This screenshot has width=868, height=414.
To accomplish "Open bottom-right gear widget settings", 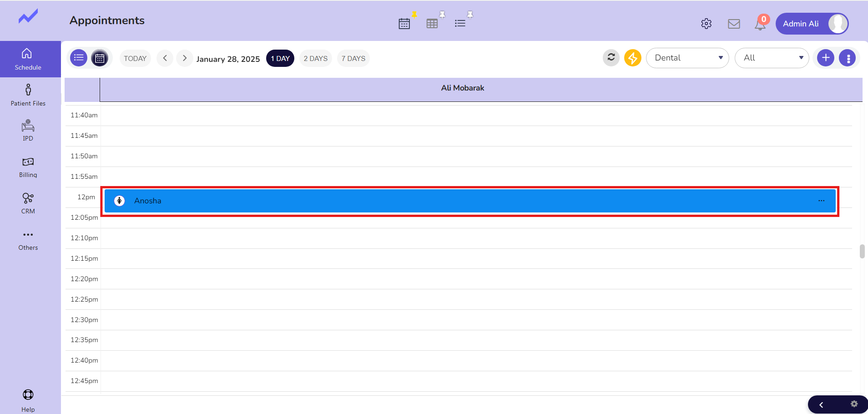I will (854, 404).
